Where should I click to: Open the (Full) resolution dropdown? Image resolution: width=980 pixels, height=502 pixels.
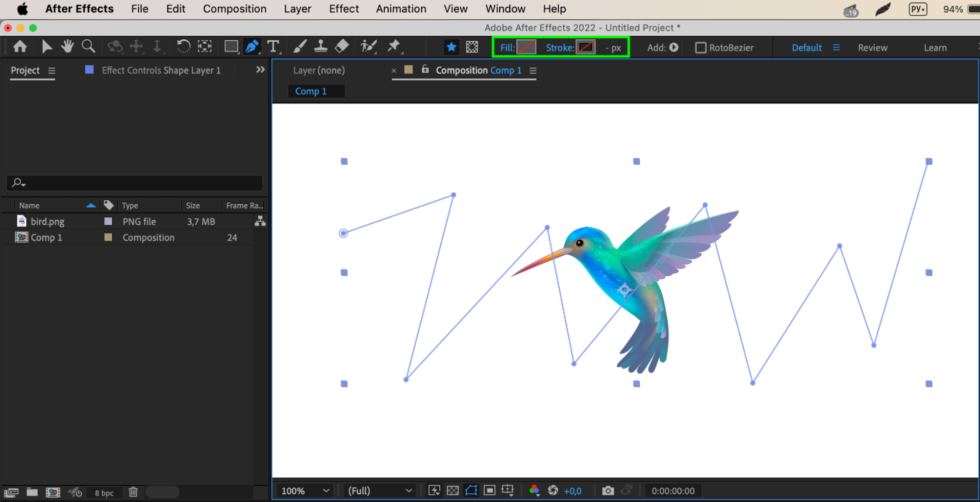379,490
